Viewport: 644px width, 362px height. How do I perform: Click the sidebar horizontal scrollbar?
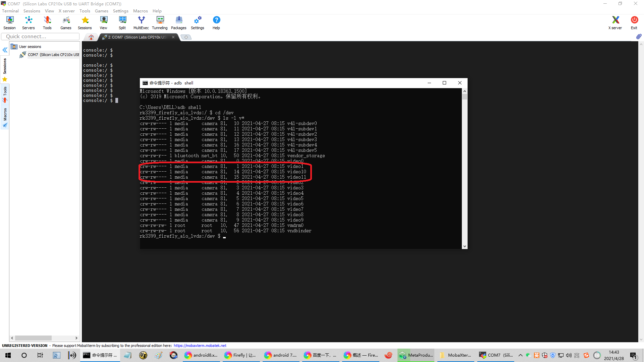tap(34, 338)
